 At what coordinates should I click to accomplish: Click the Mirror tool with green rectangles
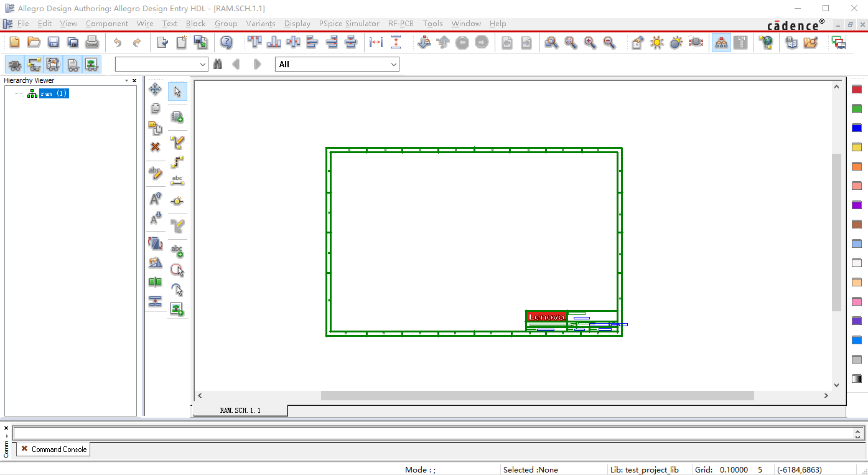coord(155,282)
